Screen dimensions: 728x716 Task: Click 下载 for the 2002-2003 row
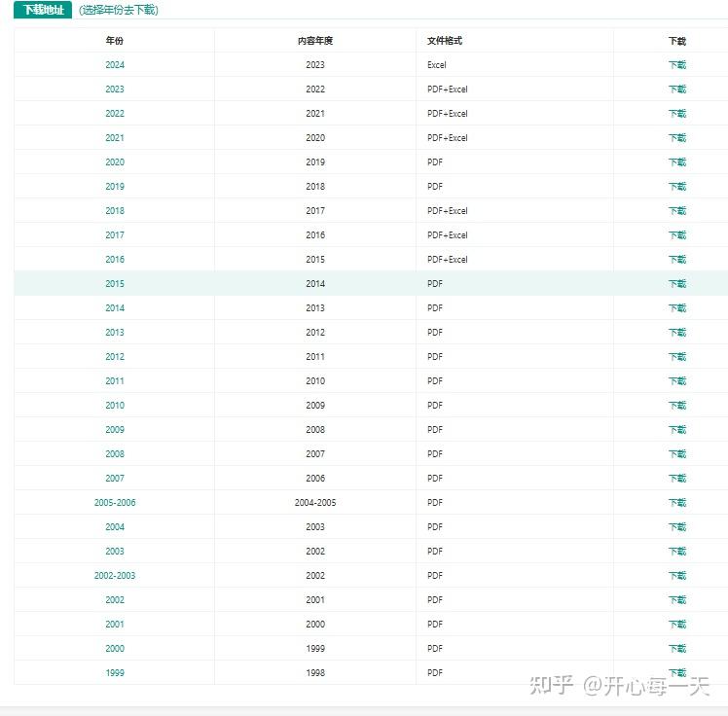[x=677, y=575]
